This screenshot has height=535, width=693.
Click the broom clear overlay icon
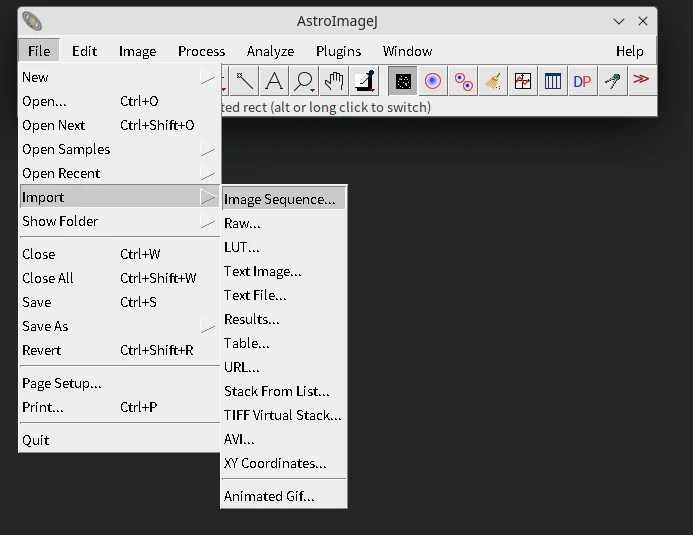493,81
